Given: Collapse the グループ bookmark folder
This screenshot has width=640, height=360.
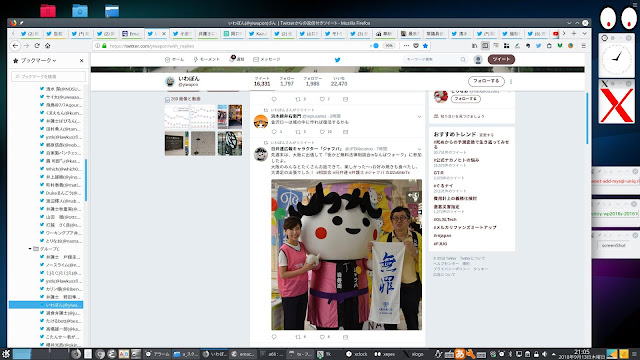Looking at the screenshot, I should 30,249.
